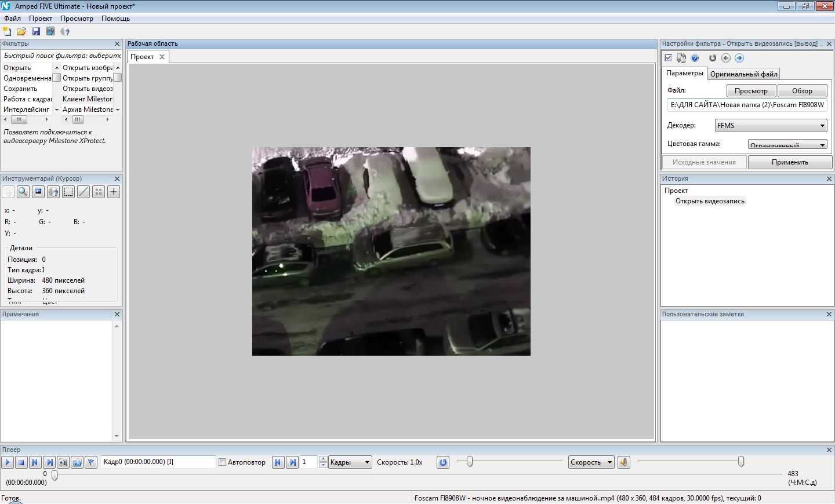This screenshot has height=504, width=835.
Task: Open the Декодер FFMS dropdown
Action: coord(771,126)
